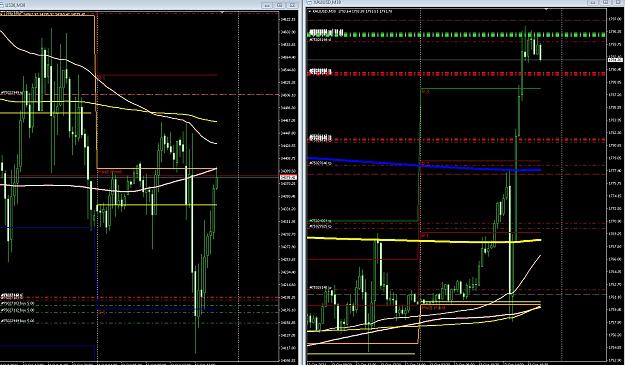Minimize the left chart window

click(x=267, y=5)
